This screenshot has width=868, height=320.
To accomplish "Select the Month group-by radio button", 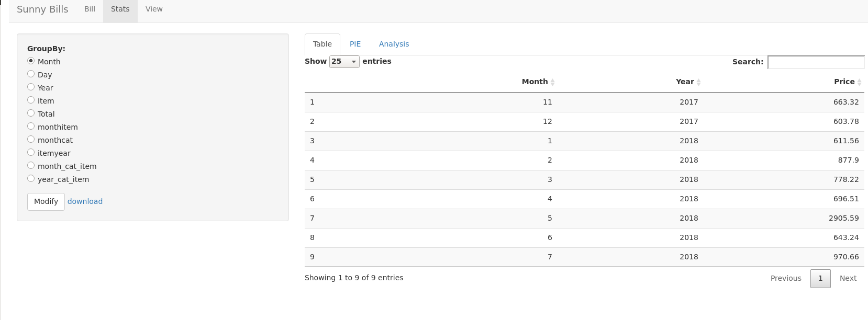I will [x=31, y=61].
